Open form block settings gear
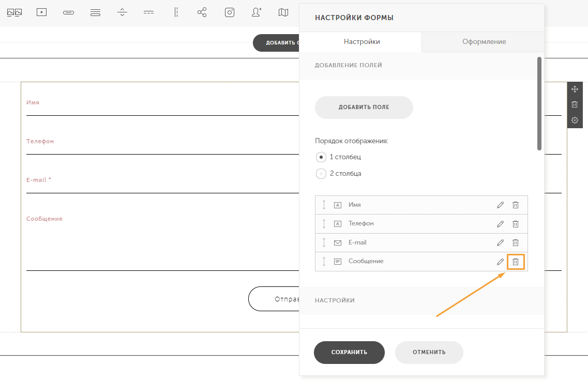The height and width of the screenshot is (381, 588). coord(575,120)
